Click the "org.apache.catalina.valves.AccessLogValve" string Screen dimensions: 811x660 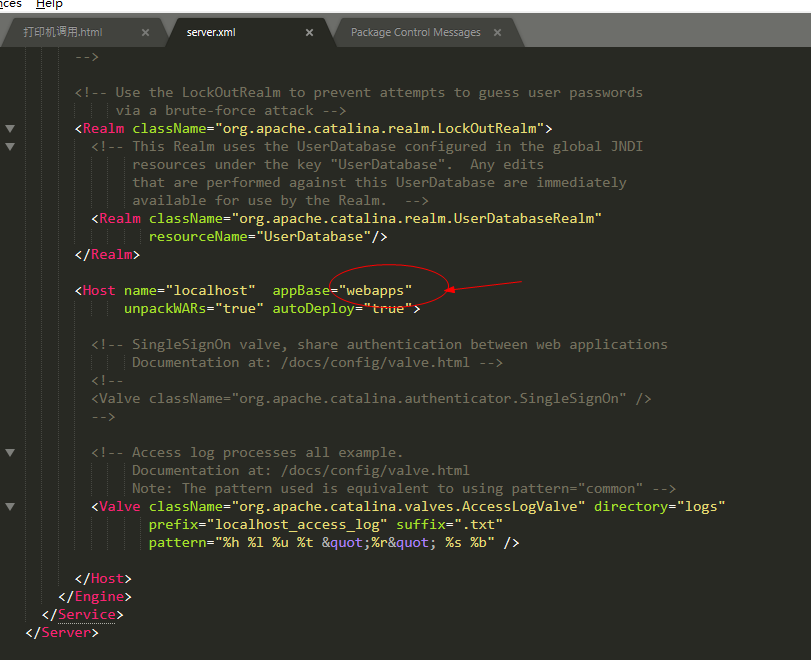click(x=408, y=506)
